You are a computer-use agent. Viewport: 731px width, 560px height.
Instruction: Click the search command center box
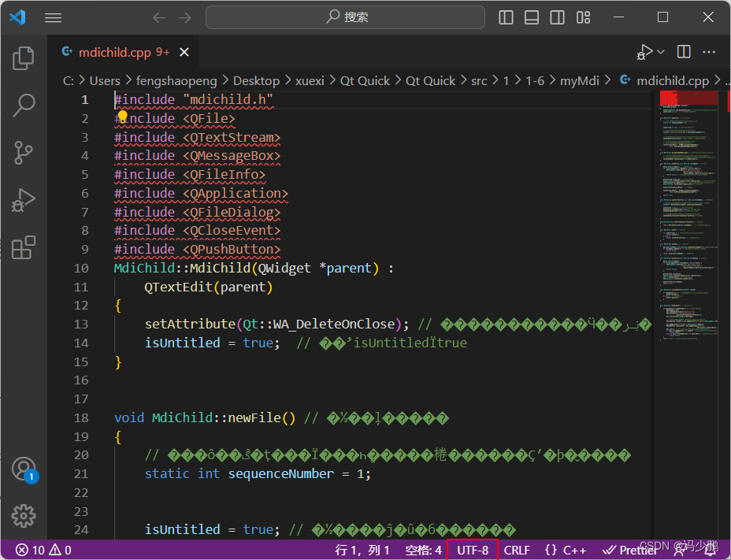pyautogui.click(x=345, y=17)
